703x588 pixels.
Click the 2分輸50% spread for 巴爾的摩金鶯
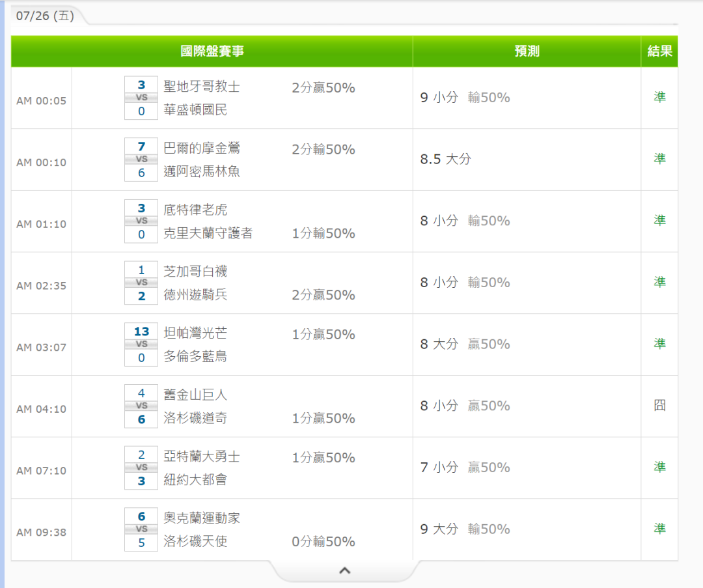324,149
